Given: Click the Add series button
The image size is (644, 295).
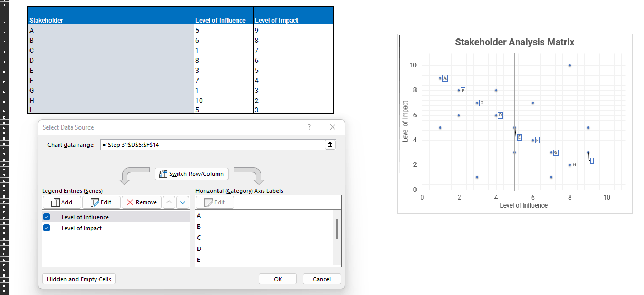Looking at the screenshot, I should pos(62,202).
